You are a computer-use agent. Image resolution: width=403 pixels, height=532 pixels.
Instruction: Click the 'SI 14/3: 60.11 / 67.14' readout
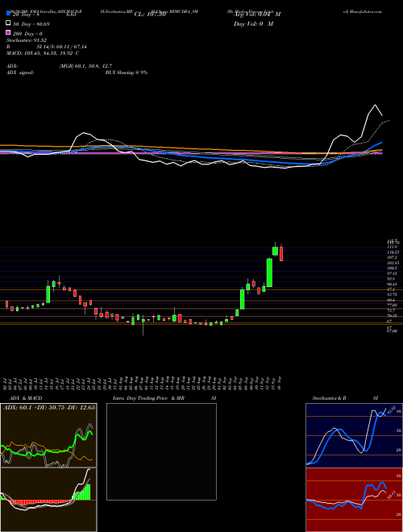62,47
